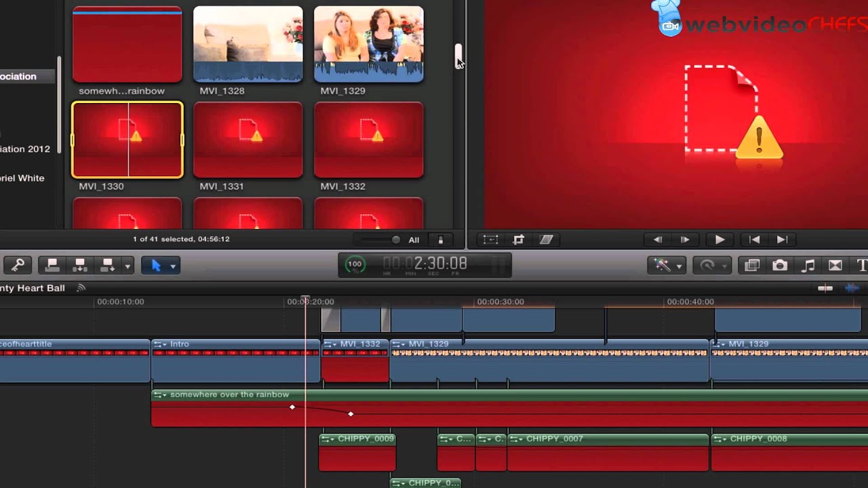The width and height of the screenshot is (868, 488).
Task: Select the Distort tool in viewer
Action: pos(547,239)
